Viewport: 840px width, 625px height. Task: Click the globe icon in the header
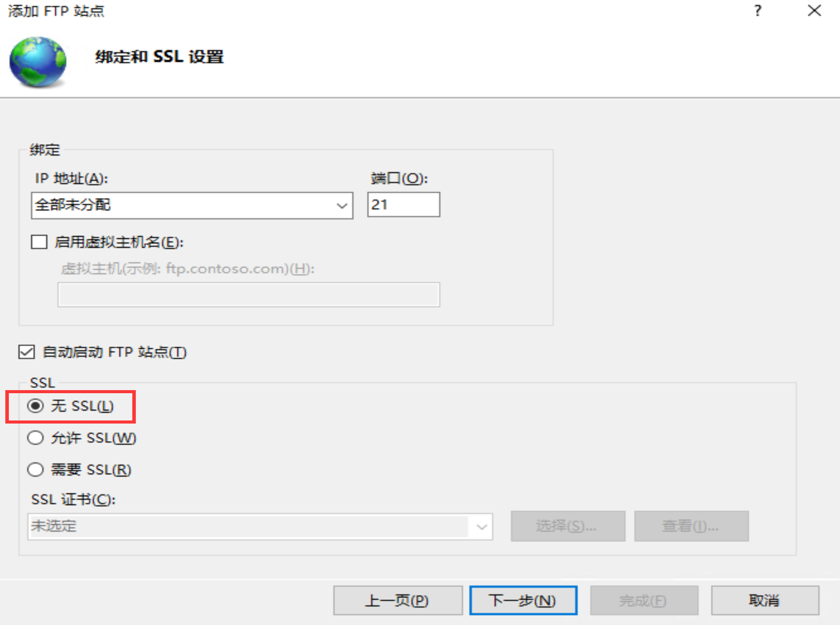38,62
